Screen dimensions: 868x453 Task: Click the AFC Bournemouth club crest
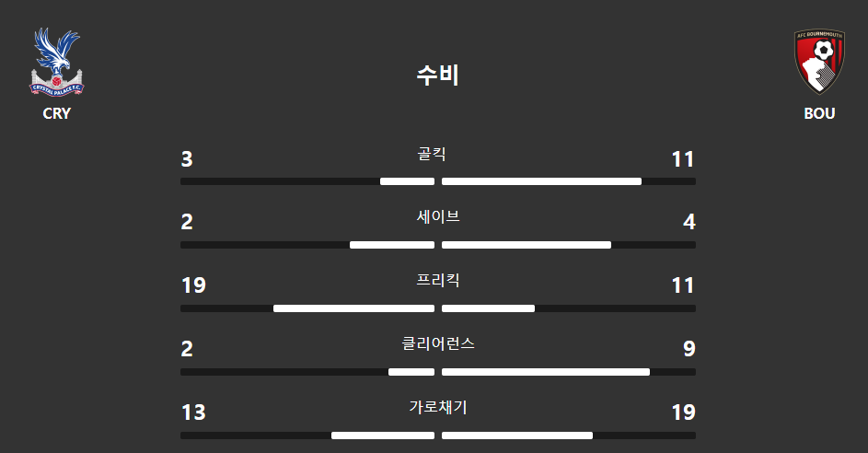(x=820, y=62)
